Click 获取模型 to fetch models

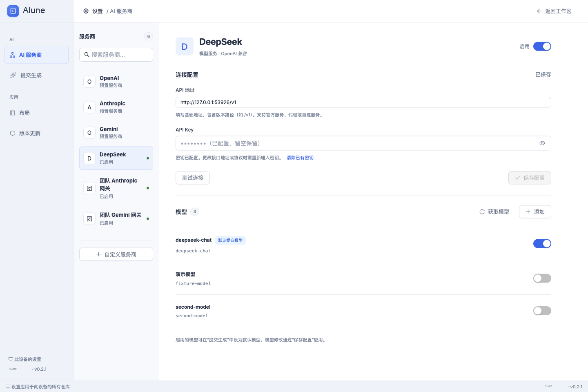(x=494, y=212)
